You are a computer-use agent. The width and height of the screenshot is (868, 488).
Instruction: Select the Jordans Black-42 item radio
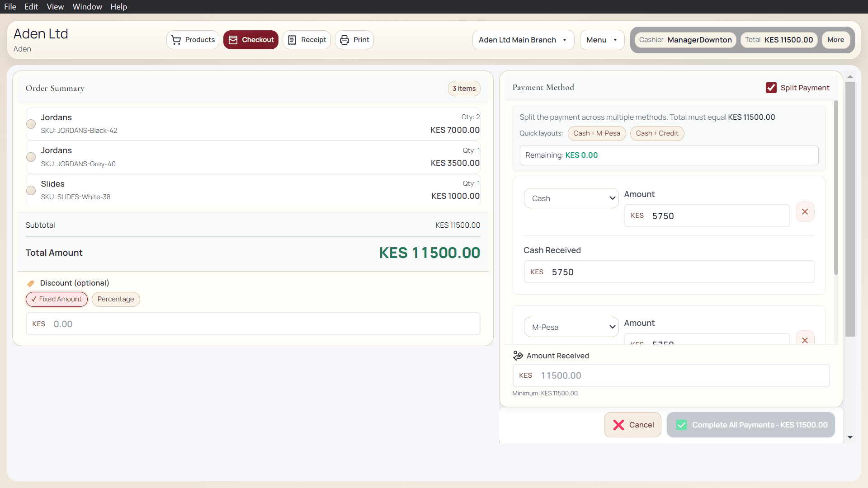coord(31,124)
